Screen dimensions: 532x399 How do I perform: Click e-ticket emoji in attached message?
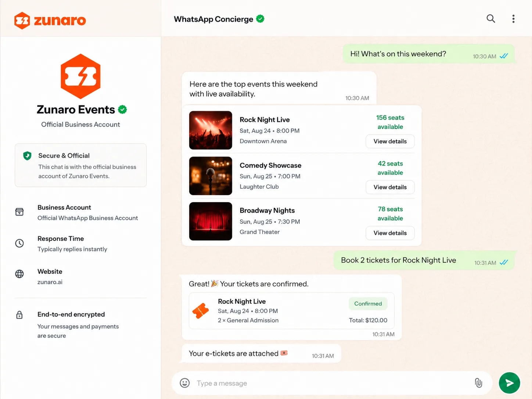tap(284, 353)
